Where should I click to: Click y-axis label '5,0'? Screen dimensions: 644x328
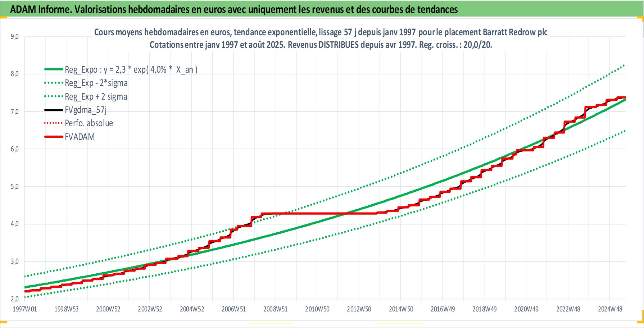(x=15, y=187)
